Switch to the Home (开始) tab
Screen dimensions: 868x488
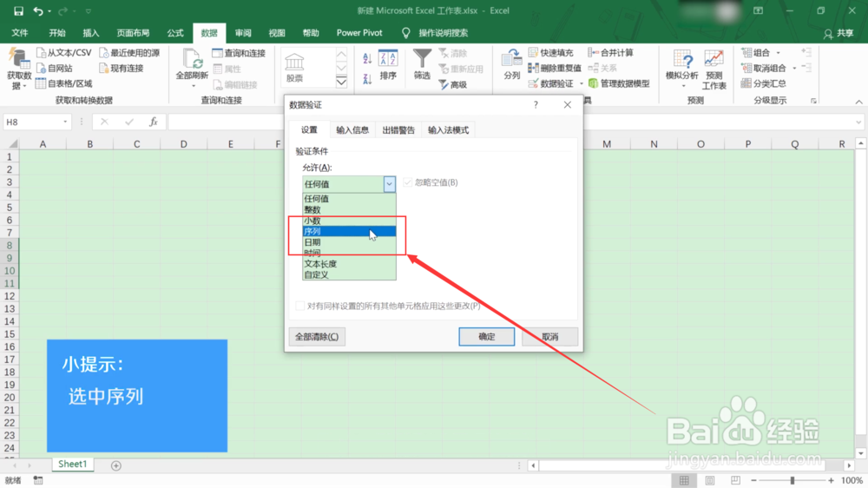[x=57, y=33]
